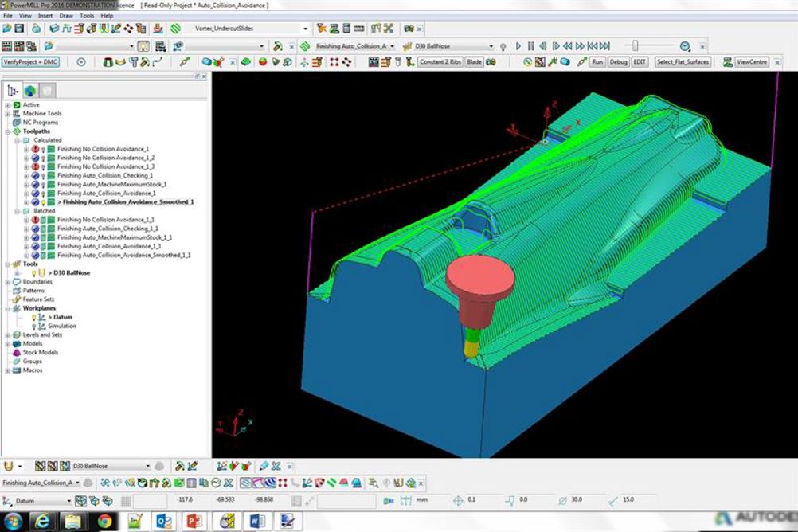
Task: Expand the Machine Tools tree node
Action: pyautogui.click(x=8, y=114)
